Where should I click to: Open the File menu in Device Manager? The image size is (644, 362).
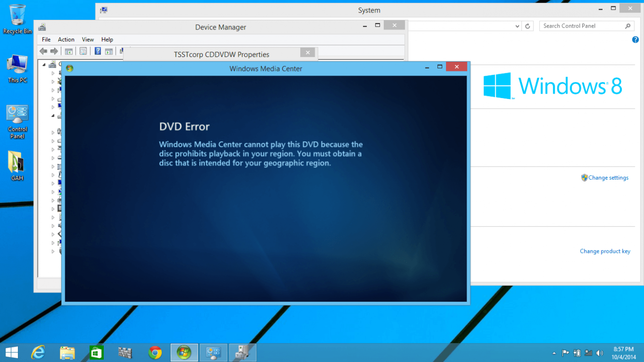point(46,40)
